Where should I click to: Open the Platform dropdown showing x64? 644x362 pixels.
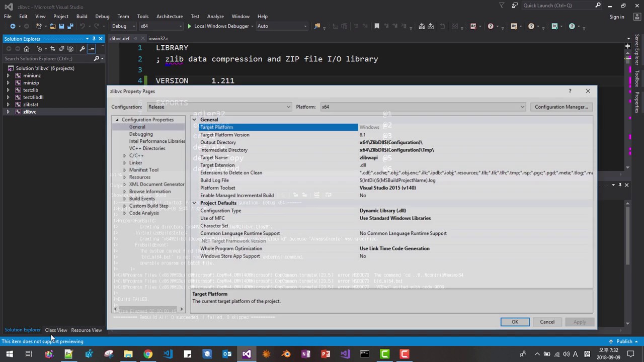tap(423, 107)
